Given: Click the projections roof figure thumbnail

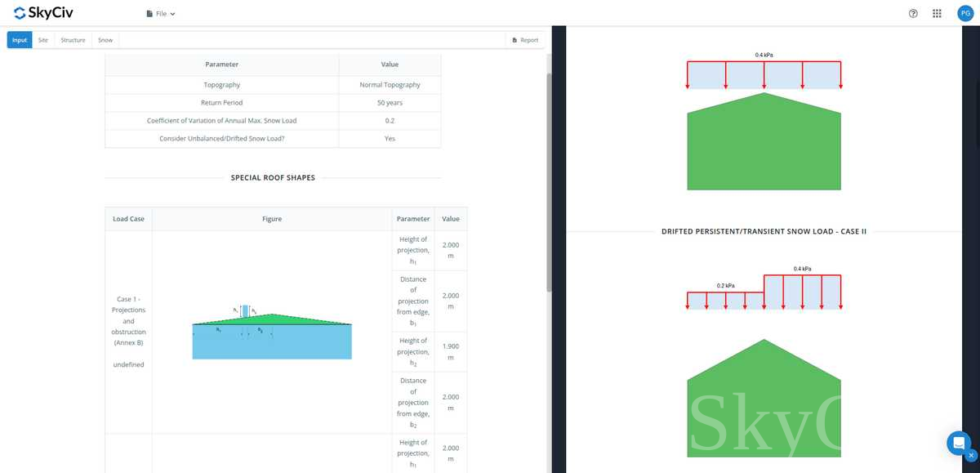Looking at the screenshot, I should pyautogui.click(x=272, y=332).
